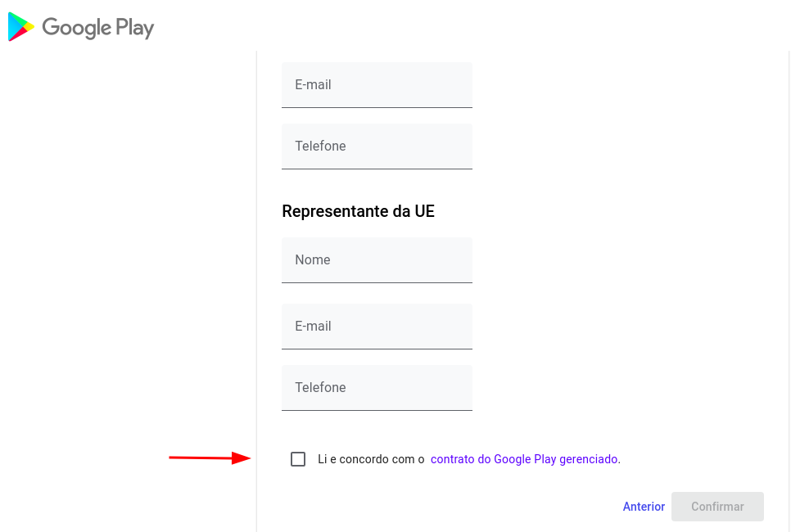Focus the Nome field under Representante da UE

tap(377, 260)
